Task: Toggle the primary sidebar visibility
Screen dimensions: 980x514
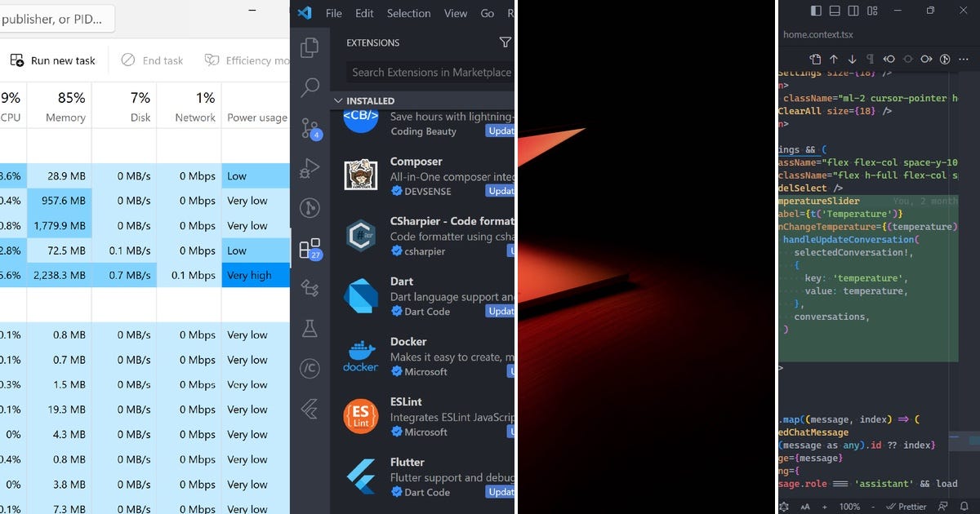Action: [815, 11]
